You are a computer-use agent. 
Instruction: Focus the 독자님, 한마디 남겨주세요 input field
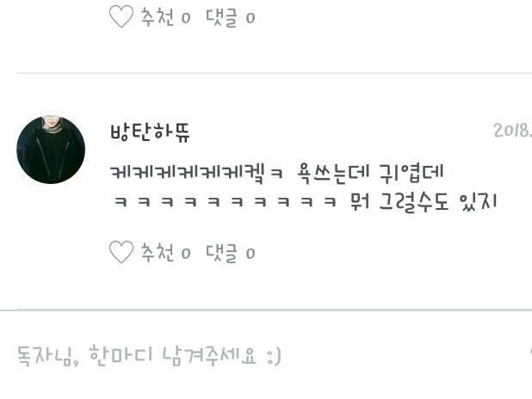[266, 356]
